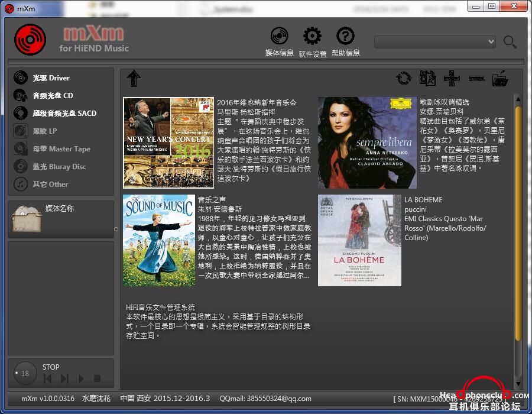
Task: Click the scrollbar up arrow
Action: [x=518, y=99]
